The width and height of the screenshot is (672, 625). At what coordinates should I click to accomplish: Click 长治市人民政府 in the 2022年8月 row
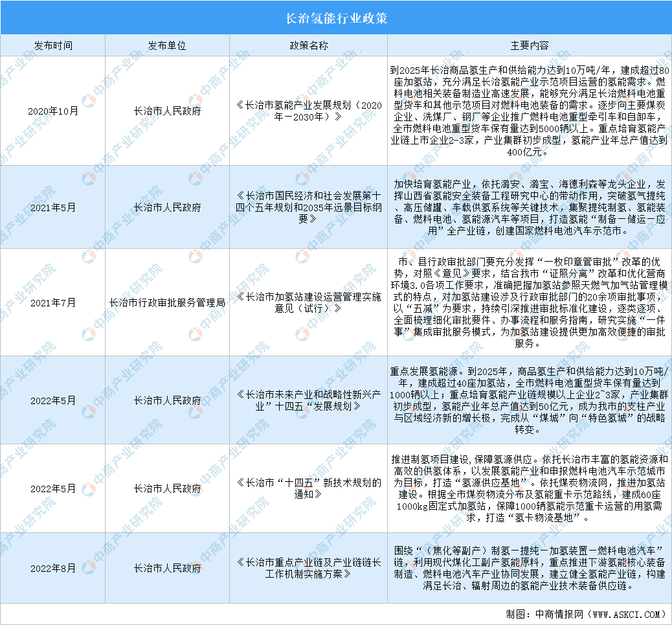click(x=167, y=569)
